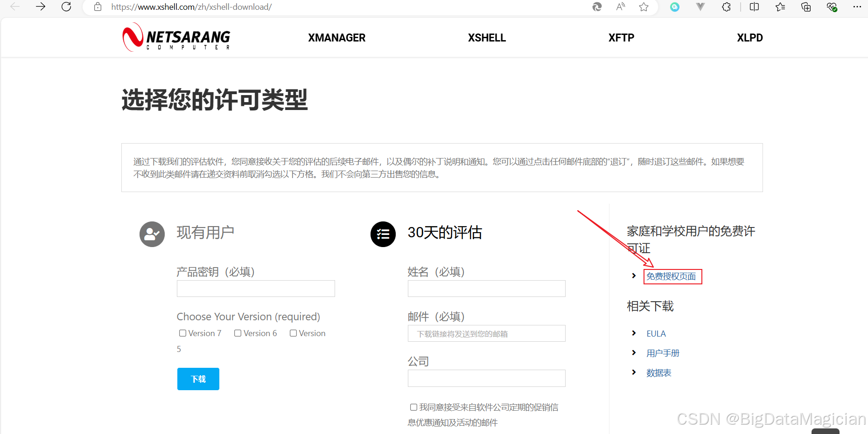Open the 免费授权页面 link
The height and width of the screenshot is (434, 868).
(x=671, y=276)
